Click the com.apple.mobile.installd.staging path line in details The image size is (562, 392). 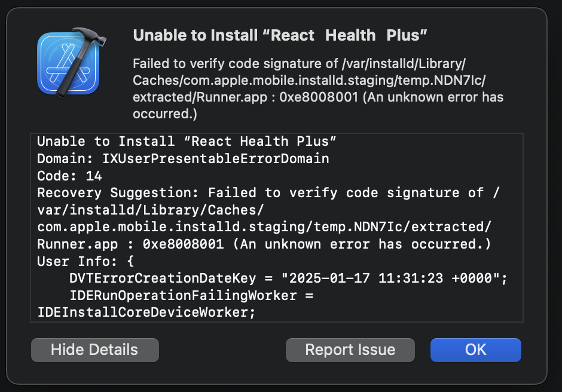click(264, 228)
